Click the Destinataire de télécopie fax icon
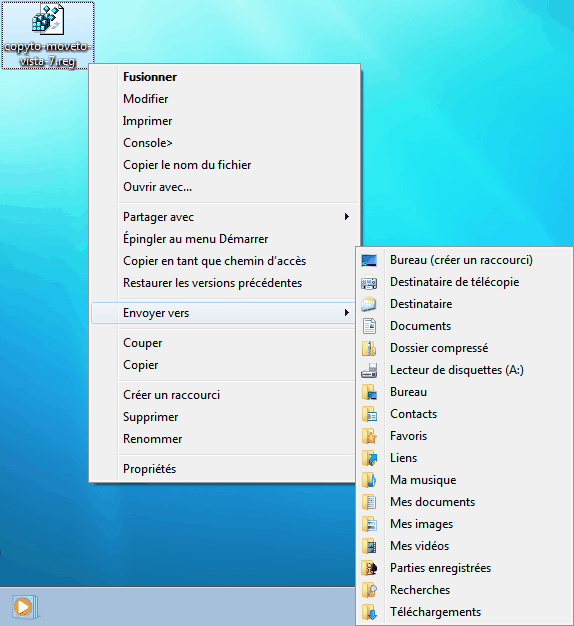This screenshot has width=574, height=626. [369, 282]
